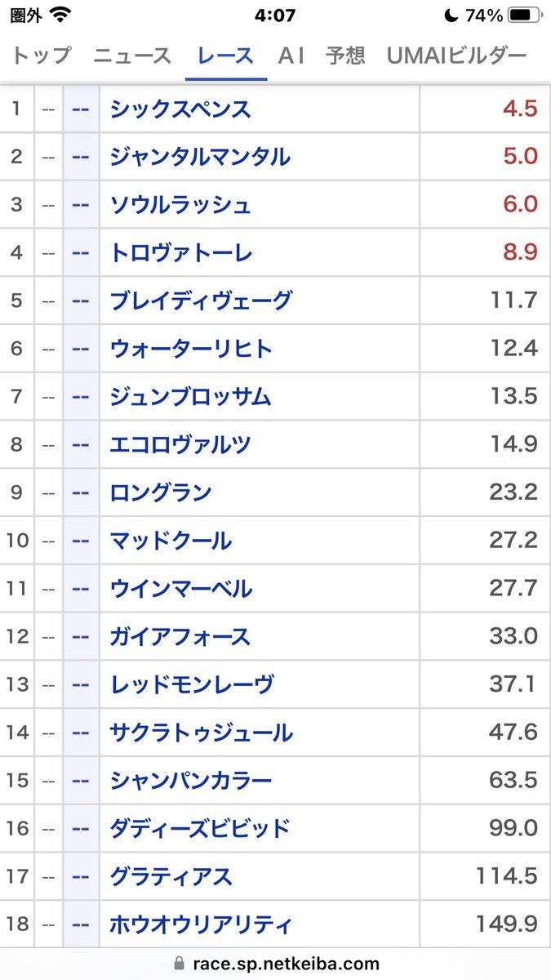
Task: Go to the 予想 tab
Action: point(344,56)
